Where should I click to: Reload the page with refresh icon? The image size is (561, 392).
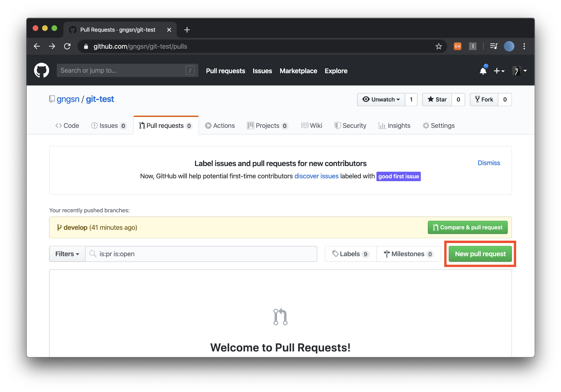coord(67,46)
